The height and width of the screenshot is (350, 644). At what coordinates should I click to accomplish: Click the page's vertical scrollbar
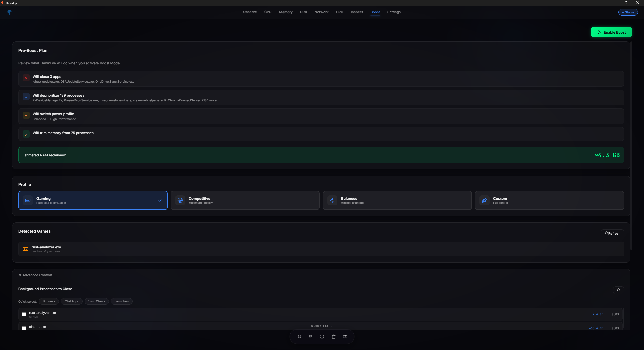click(631, 146)
